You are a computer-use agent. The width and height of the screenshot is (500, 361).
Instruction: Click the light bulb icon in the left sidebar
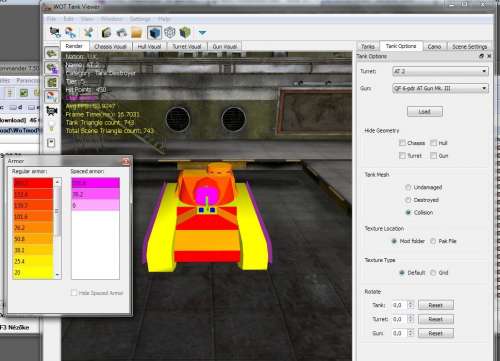point(51,127)
